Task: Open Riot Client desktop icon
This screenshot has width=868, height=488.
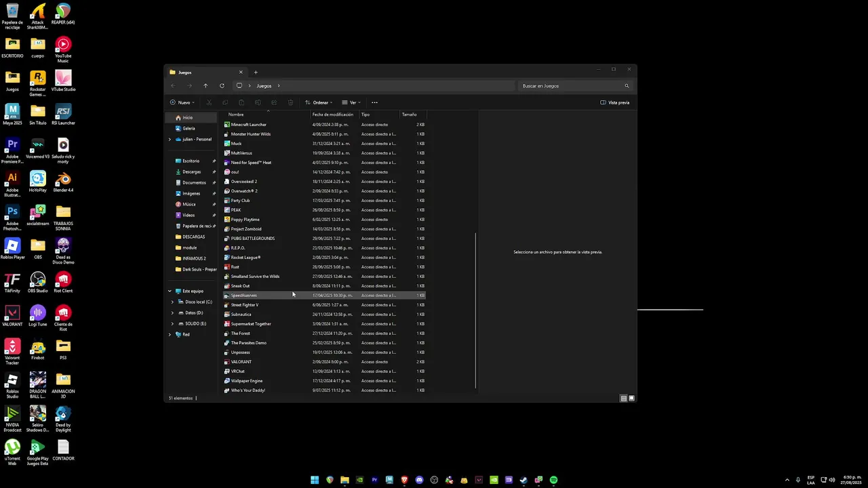Action: [63, 282]
